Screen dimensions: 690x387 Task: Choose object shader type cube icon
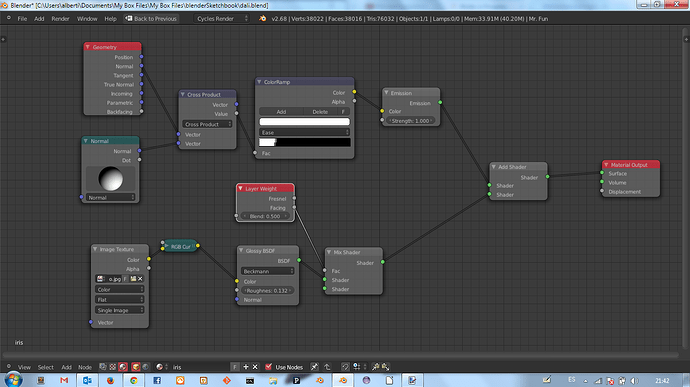[136, 367]
